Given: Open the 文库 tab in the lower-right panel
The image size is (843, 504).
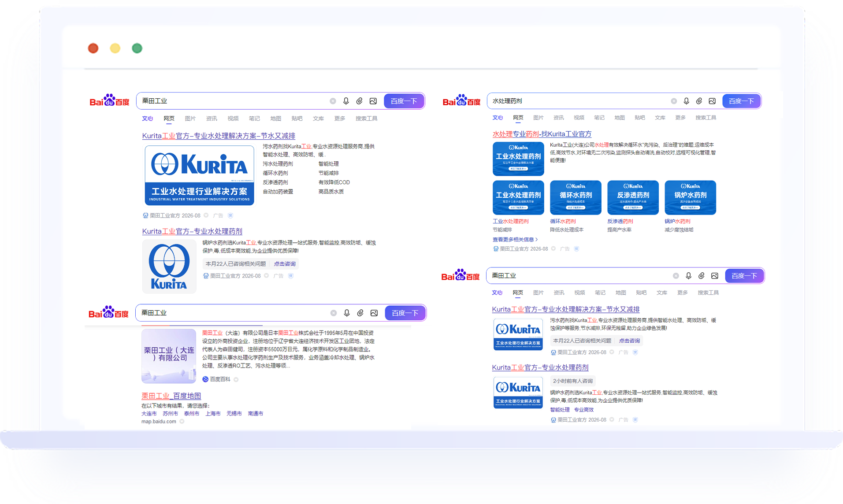Looking at the screenshot, I should click(662, 293).
